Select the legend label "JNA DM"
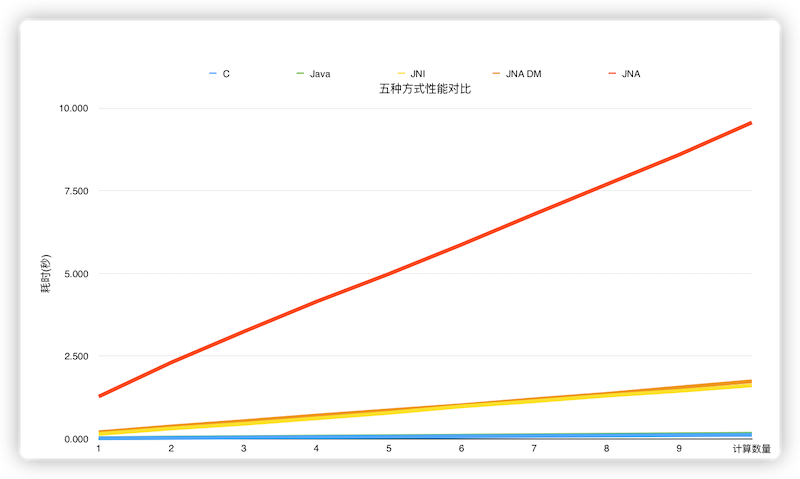This screenshot has height=479, width=800. (x=523, y=74)
